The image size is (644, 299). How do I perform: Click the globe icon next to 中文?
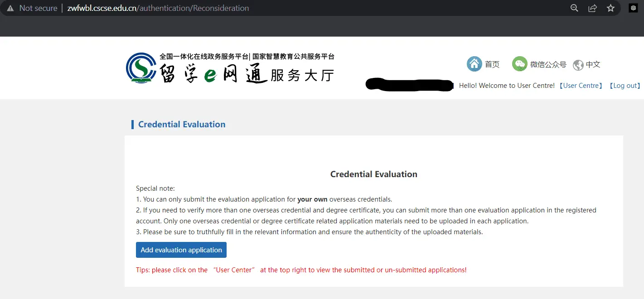578,65
